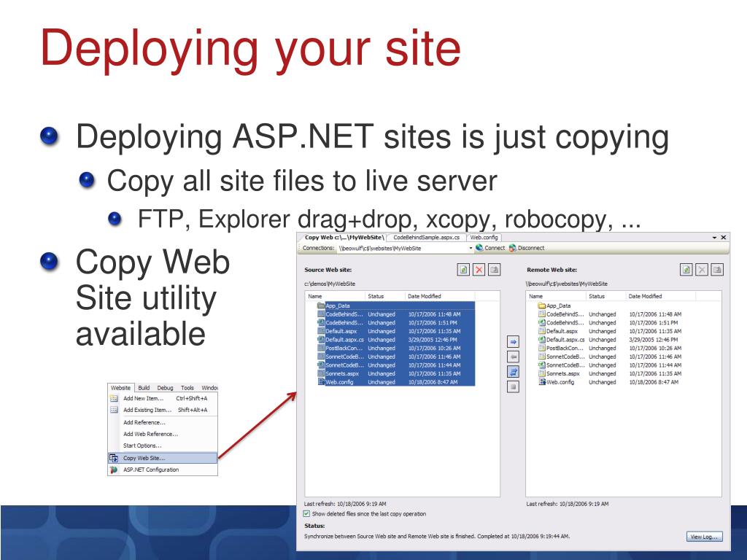
Task: Refresh the Remote Web site file list
Action: tap(686, 270)
